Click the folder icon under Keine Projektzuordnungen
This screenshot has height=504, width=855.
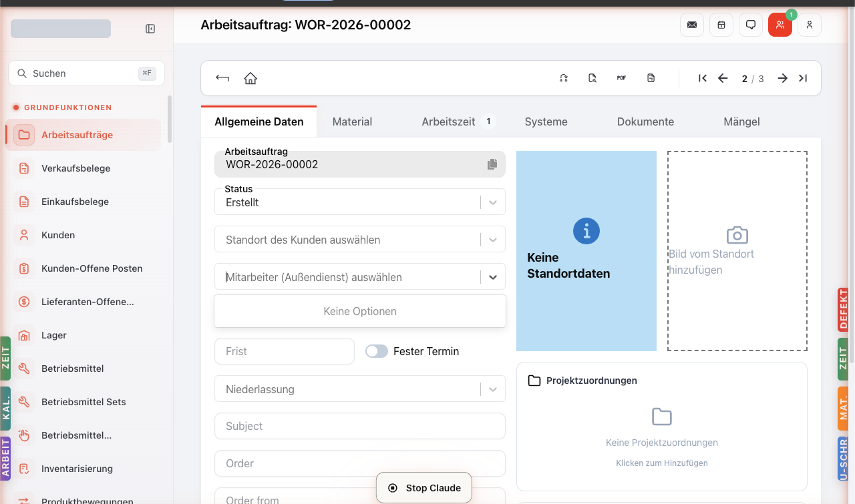tap(662, 417)
